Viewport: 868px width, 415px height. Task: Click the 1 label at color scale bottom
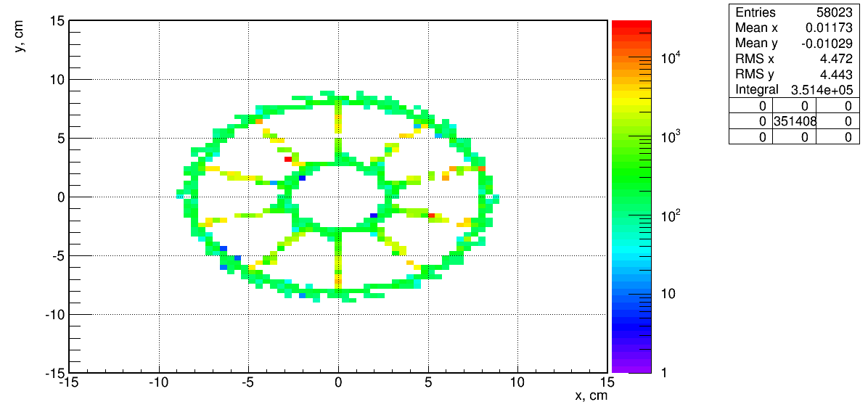pos(665,372)
